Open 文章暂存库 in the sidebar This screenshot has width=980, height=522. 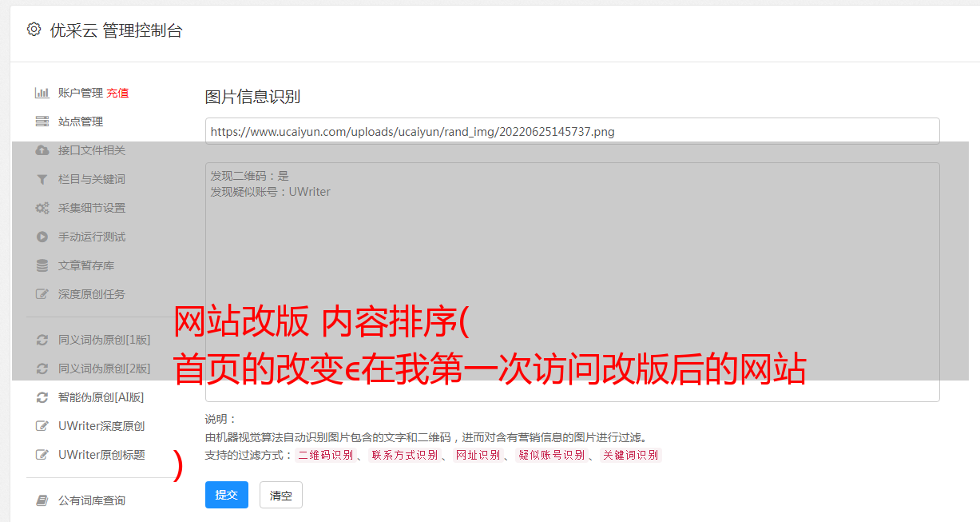point(86,265)
